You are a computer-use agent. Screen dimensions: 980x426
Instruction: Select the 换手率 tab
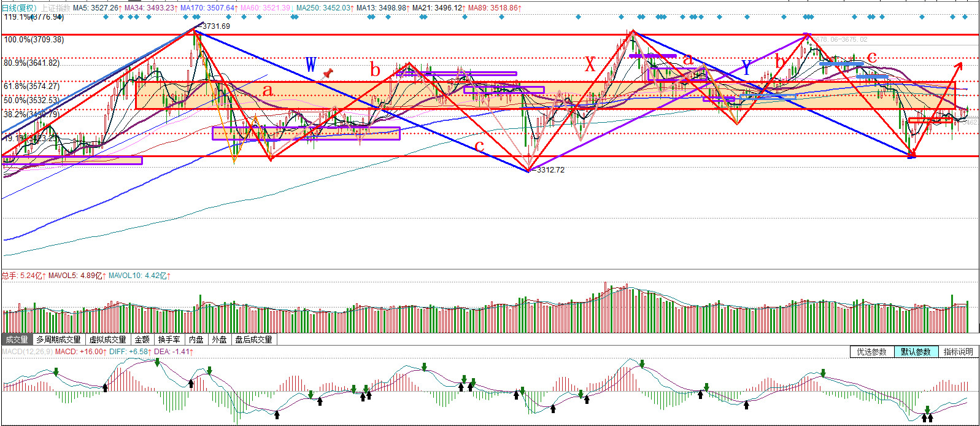[169, 339]
